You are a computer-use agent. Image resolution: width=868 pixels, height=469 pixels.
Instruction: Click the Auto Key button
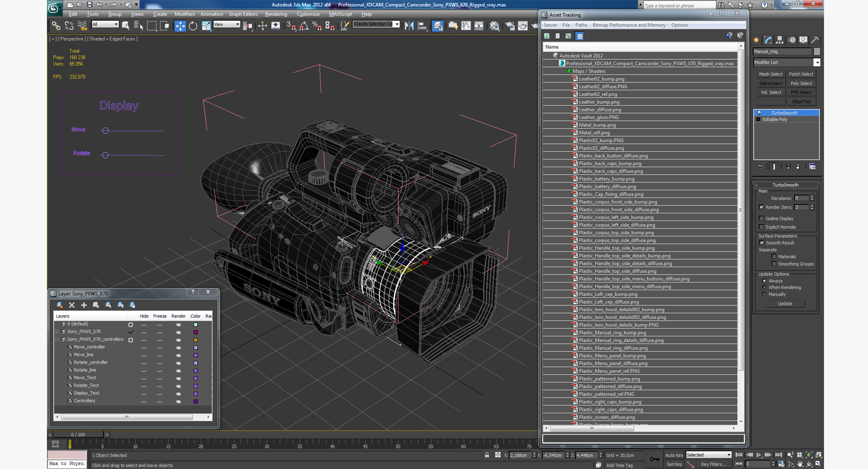click(x=674, y=455)
